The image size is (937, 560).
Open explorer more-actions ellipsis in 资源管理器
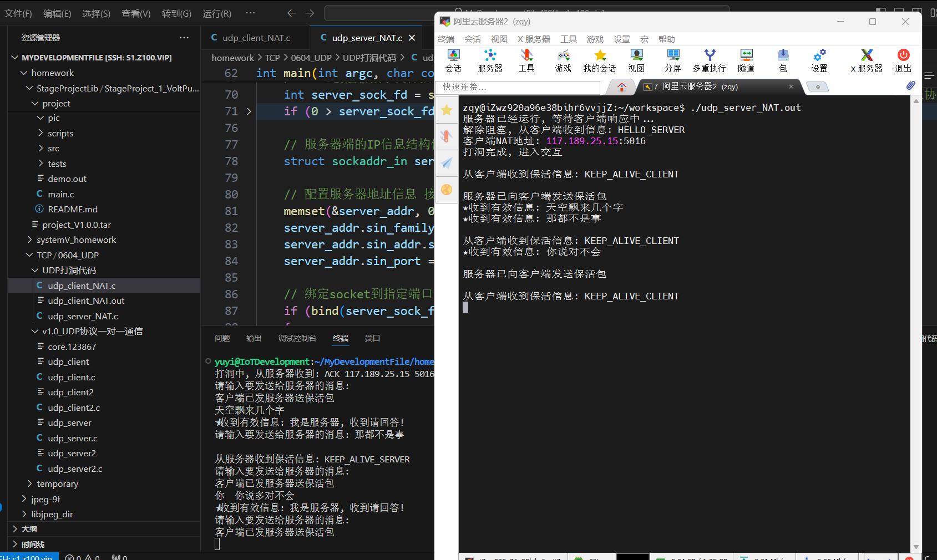click(x=184, y=38)
